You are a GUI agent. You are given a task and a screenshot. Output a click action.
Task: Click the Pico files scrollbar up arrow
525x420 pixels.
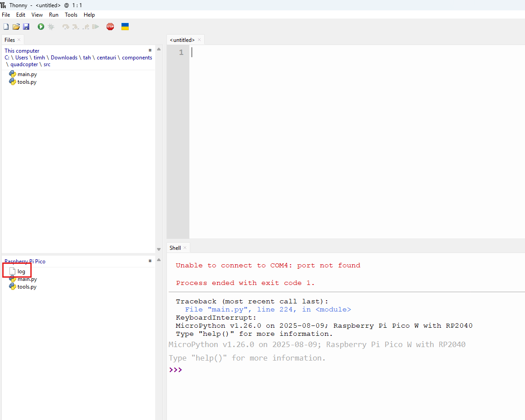pos(159,260)
